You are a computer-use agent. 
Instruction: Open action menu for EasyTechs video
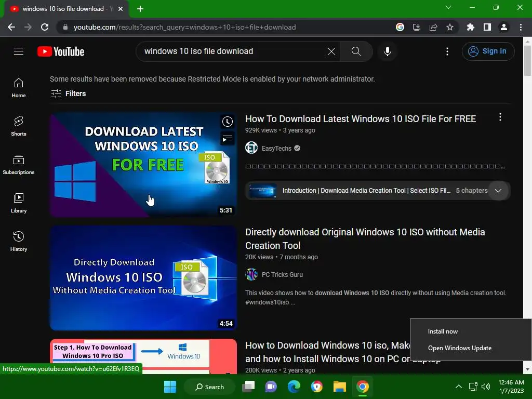click(x=500, y=117)
